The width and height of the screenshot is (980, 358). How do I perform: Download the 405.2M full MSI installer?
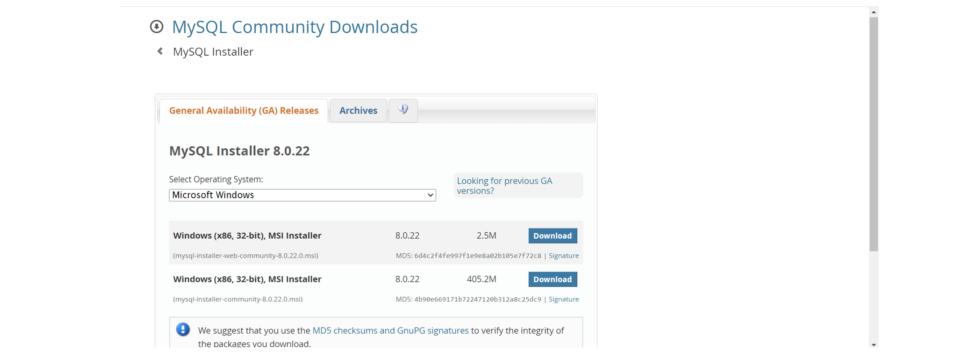pyautogui.click(x=552, y=279)
